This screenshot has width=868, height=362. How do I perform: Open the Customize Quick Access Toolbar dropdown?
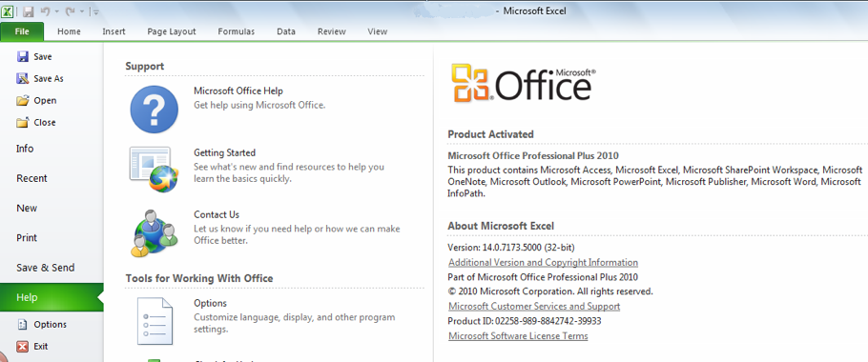pyautogui.click(x=95, y=11)
